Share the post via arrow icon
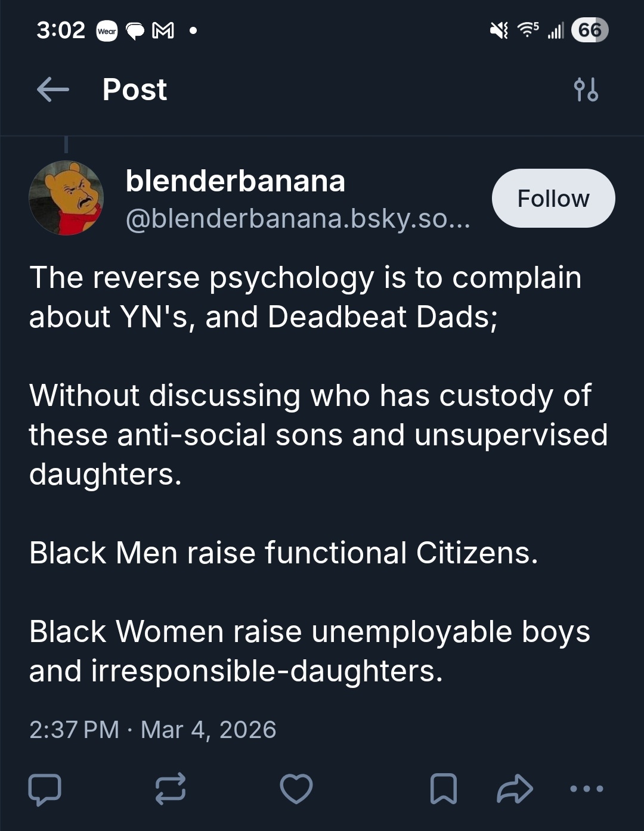Viewport: 644px width, 831px height. click(x=515, y=789)
